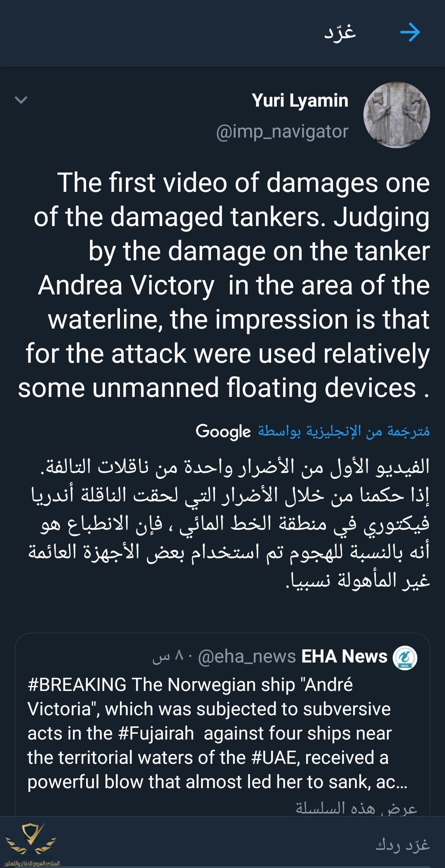Open Yuri Lyamin's profile picture
This screenshot has height=868, width=445.
(396, 115)
